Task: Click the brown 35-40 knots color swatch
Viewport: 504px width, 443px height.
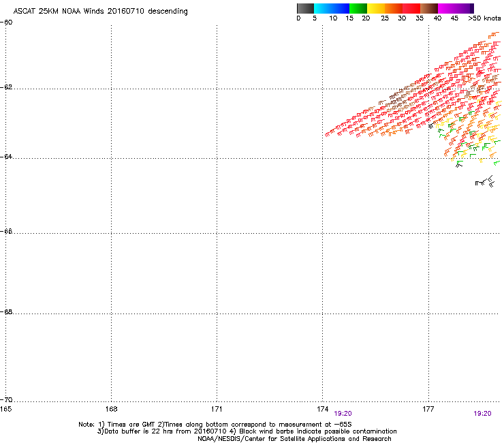Action: pos(429,8)
